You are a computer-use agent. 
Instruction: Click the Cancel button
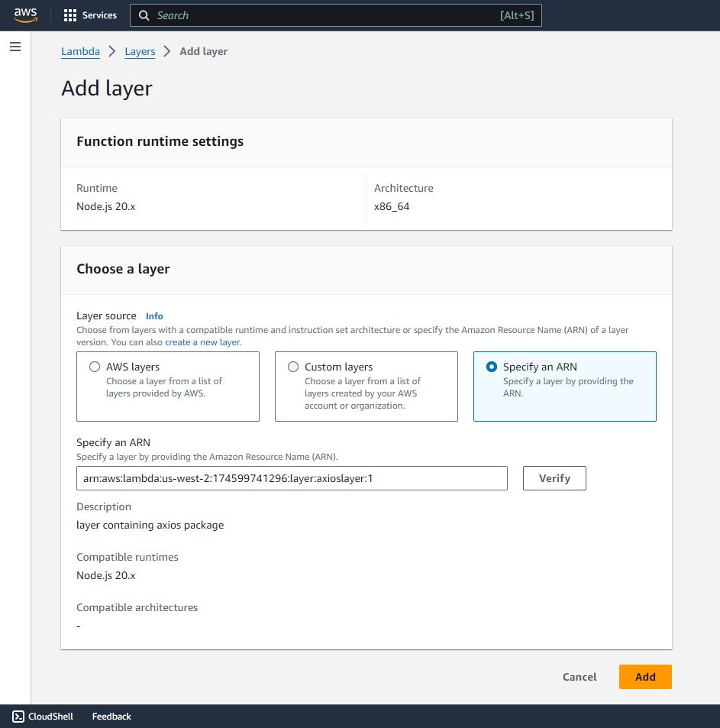580,677
